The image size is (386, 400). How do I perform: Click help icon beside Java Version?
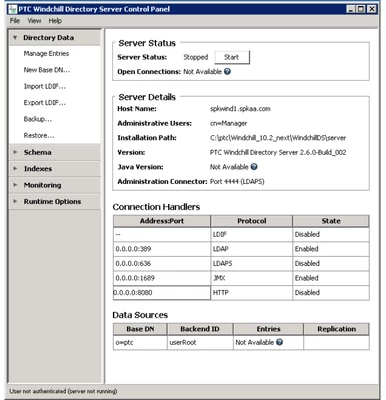[x=254, y=167]
